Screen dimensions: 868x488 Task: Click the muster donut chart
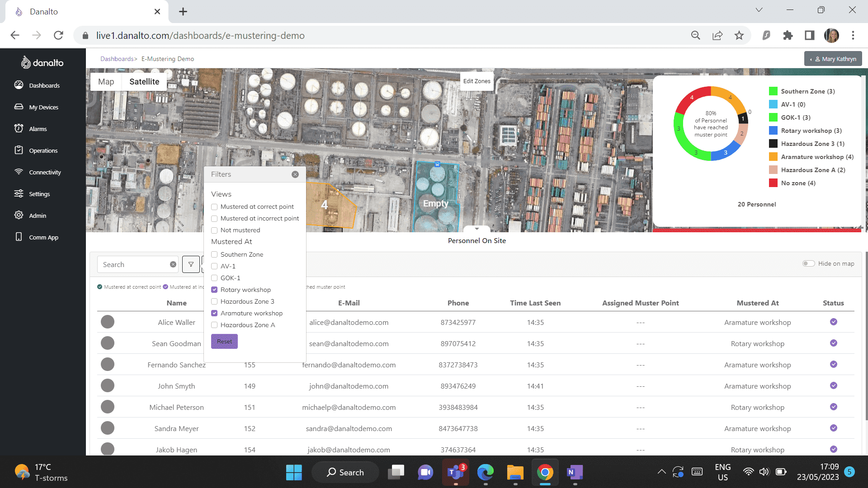click(711, 123)
